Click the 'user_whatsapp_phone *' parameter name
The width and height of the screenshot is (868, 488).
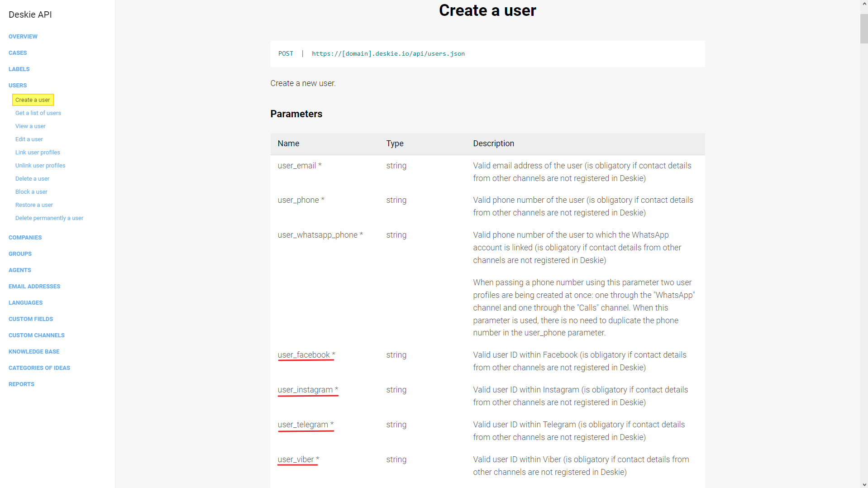pos(320,235)
